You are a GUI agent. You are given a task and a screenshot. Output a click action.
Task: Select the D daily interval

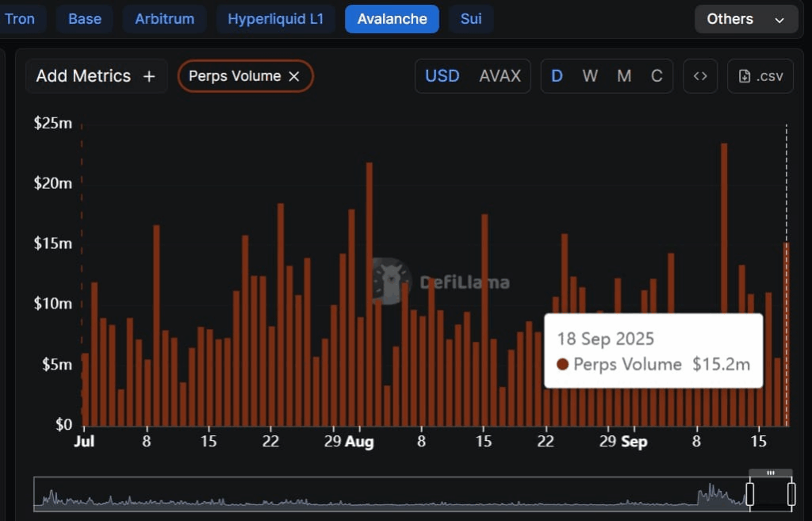coord(557,75)
